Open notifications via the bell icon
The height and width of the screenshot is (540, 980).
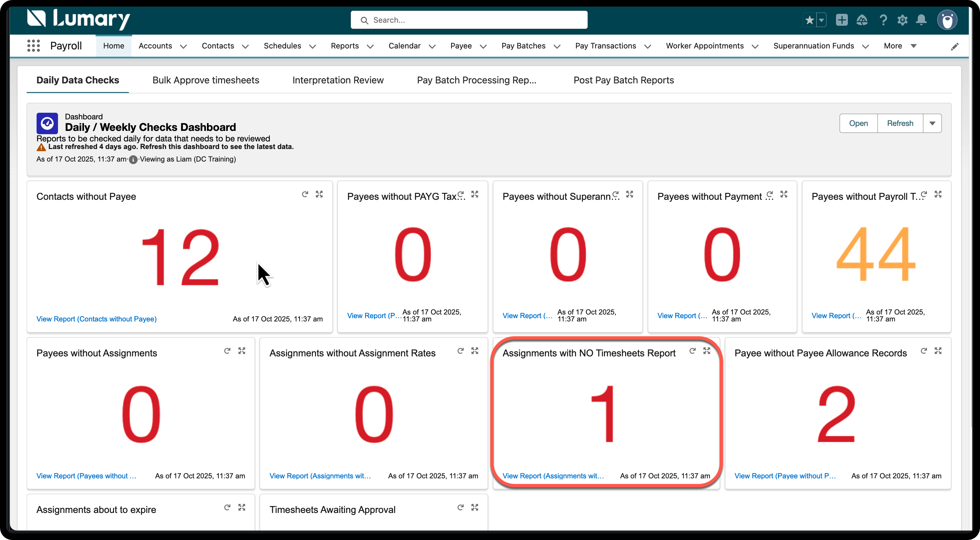[x=921, y=20]
